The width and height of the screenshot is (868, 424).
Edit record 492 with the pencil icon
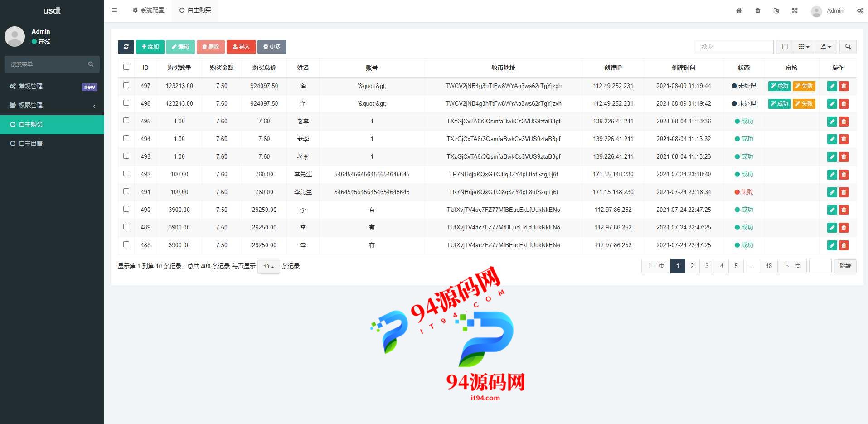(x=832, y=175)
